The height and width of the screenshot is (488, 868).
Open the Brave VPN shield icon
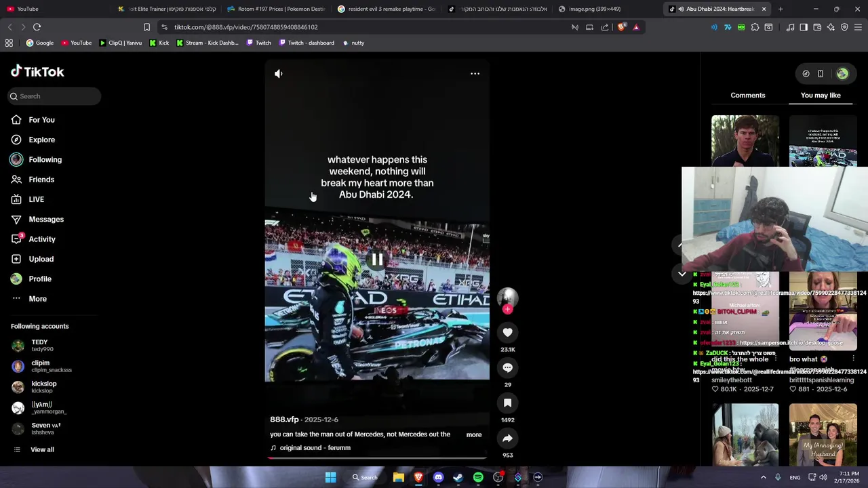click(x=844, y=27)
